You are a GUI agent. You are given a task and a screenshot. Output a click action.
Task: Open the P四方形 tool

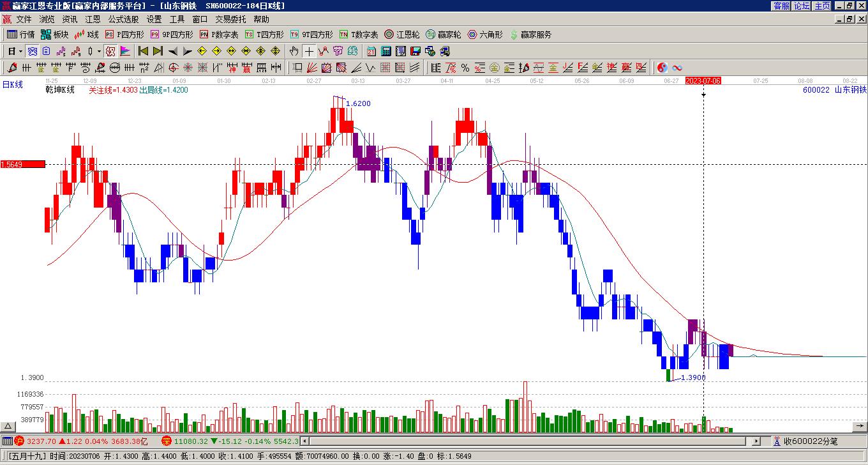click(124, 34)
